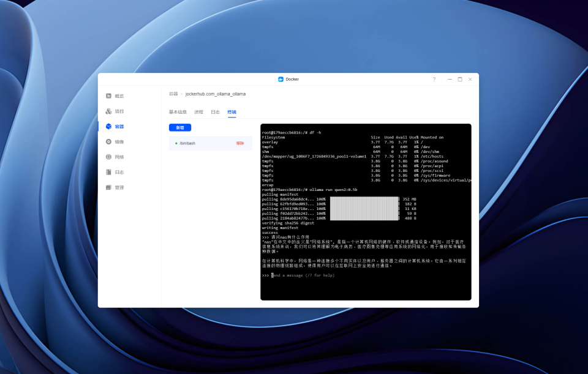This screenshot has width=588, height=374.
Task: Go back via the 容器 breadcrumb link
Action: tap(173, 94)
